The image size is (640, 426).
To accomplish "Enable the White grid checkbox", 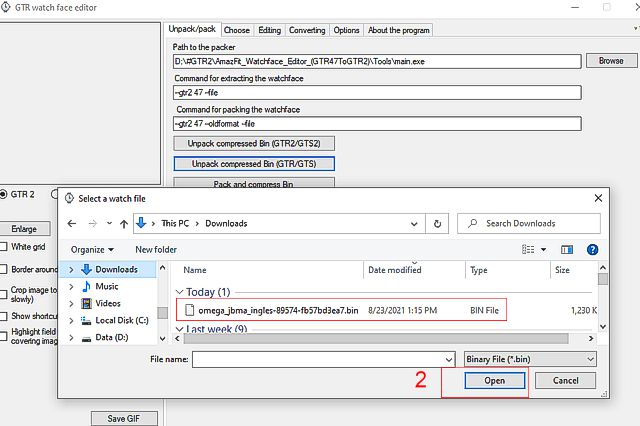I will pos(4,246).
